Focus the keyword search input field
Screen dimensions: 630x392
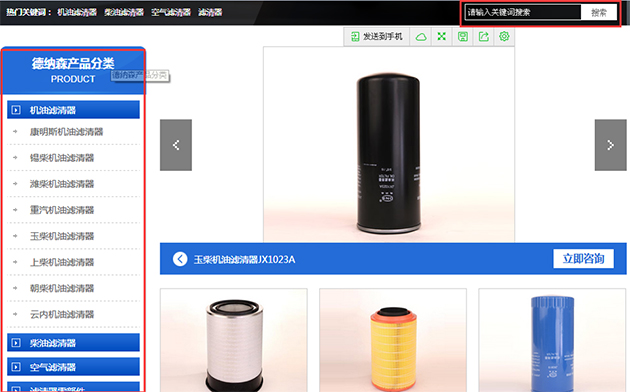point(523,12)
